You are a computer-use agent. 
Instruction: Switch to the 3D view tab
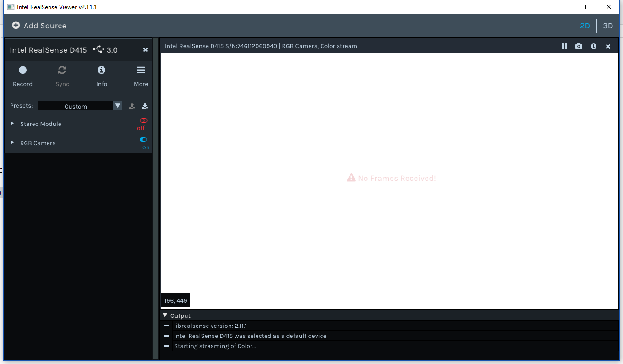pyautogui.click(x=607, y=26)
